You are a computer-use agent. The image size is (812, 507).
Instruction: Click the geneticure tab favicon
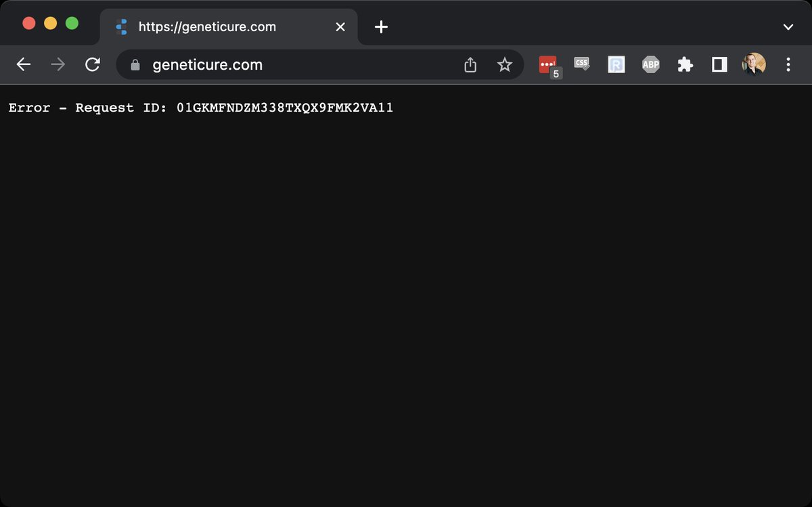[x=122, y=27]
